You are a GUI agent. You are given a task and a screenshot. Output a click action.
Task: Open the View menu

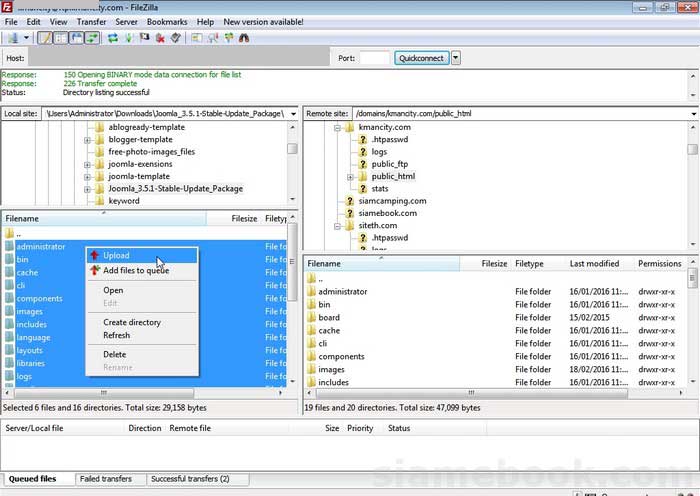[x=58, y=22]
